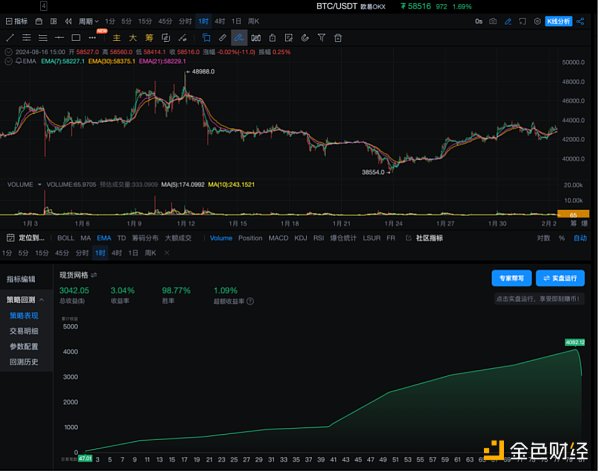Open 交易明细 trade details in sidebar
600x472 pixels.
click(x=24, y=331)
